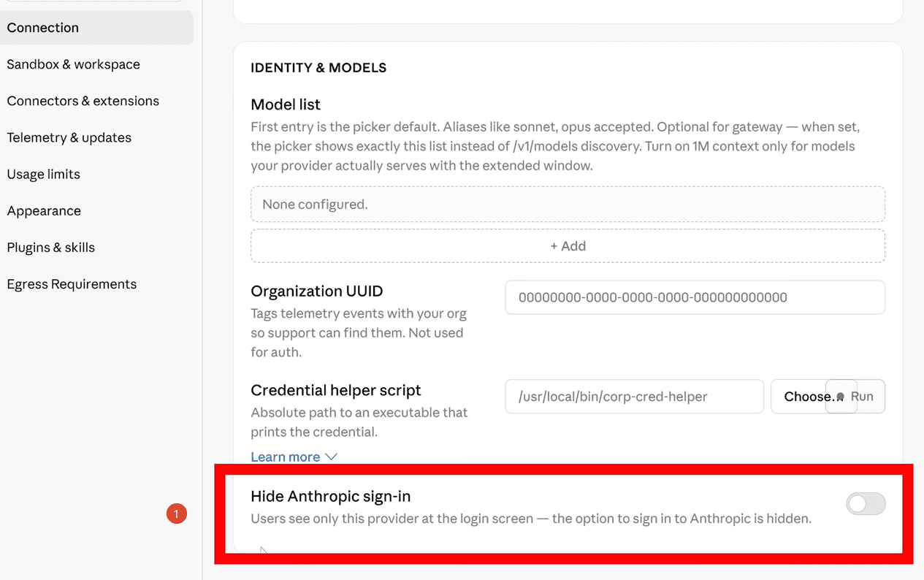The image size is (924, 580).
Task: Click the Organization UUID label
Action: pos(317,291)
